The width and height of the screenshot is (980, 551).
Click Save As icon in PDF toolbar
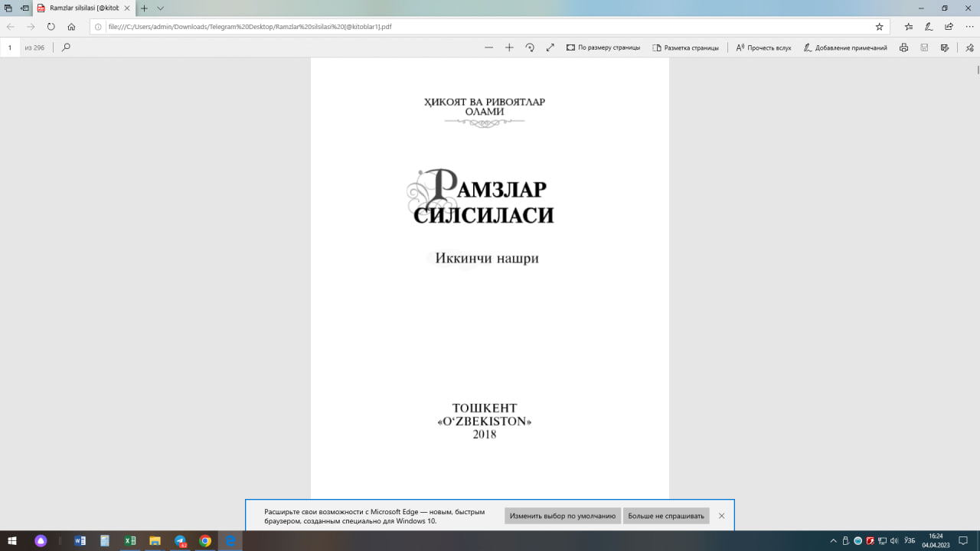pyautogui.click(x=945, y=47)
